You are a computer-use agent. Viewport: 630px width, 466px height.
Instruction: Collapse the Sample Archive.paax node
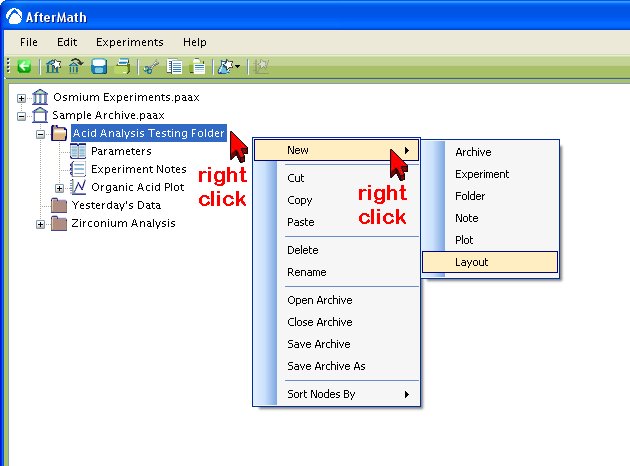[x=21, y=116]
